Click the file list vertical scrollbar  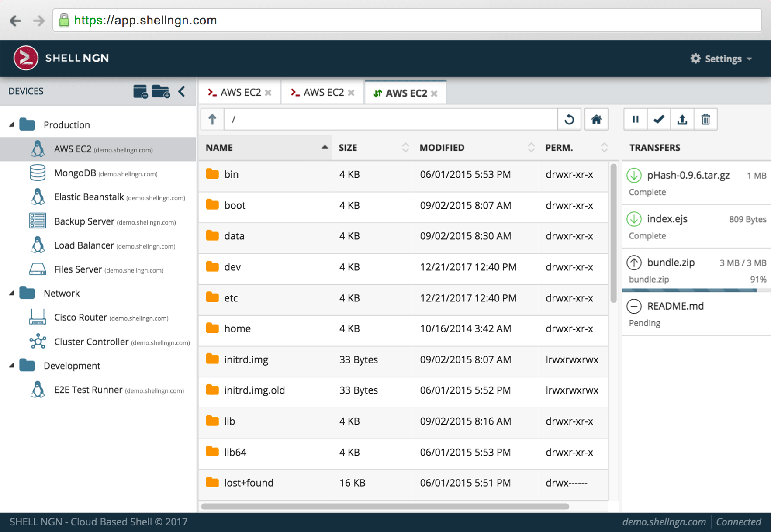(x=613, y=234)
